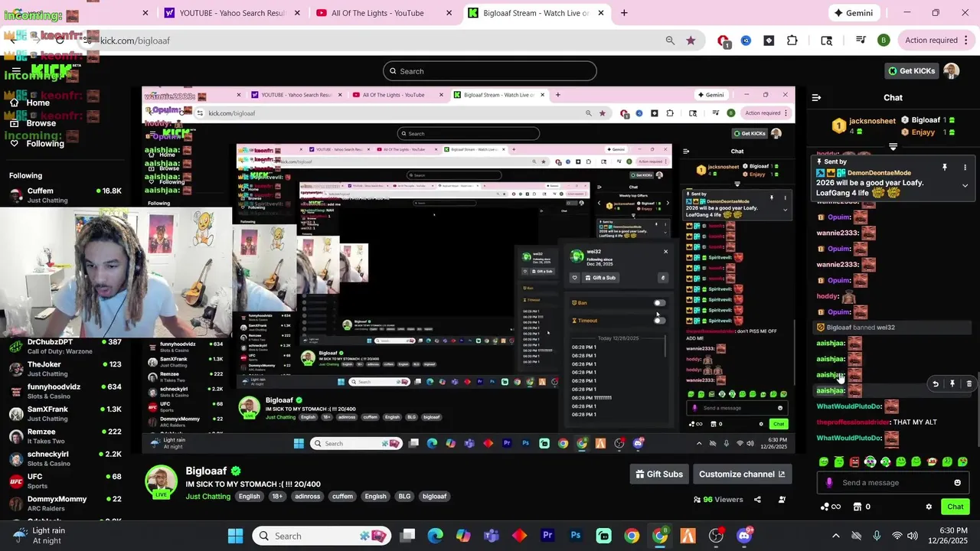Image resolution: width=980 pixels, height=551 pixels.
Task: Open Chrome extensions puzzle icon
Action: [792, 41]
